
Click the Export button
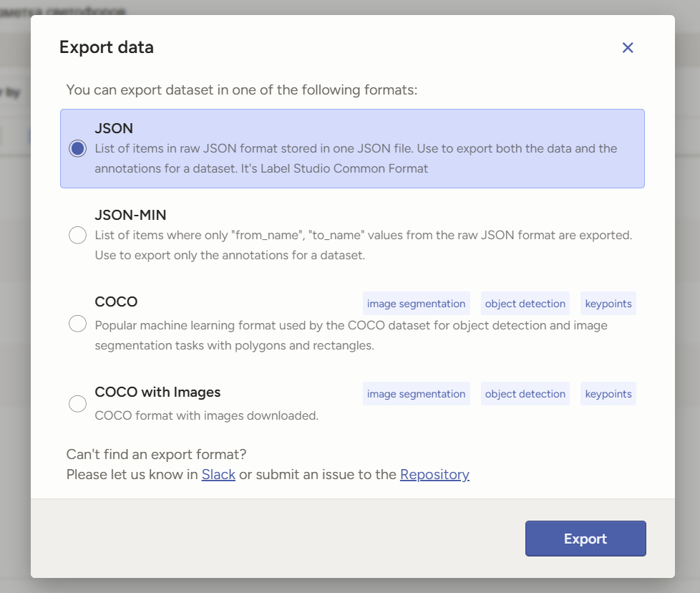pos(585,539)
